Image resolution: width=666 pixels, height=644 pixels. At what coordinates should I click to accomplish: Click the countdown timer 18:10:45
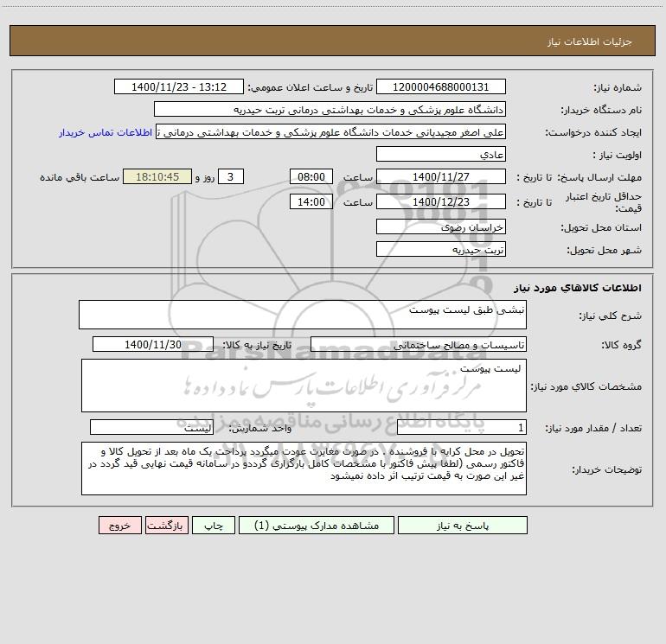click(157, 176)
